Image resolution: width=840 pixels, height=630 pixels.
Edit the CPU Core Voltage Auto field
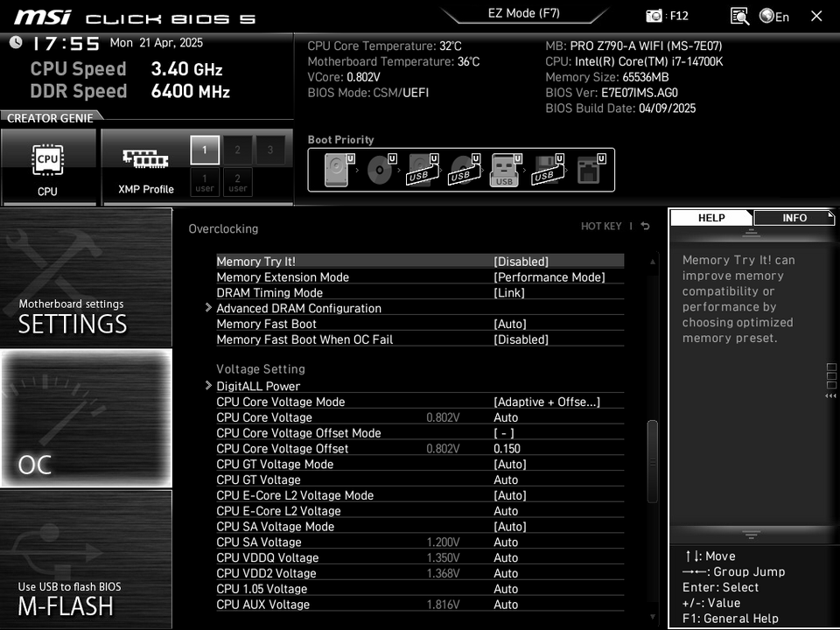[506, 417]
